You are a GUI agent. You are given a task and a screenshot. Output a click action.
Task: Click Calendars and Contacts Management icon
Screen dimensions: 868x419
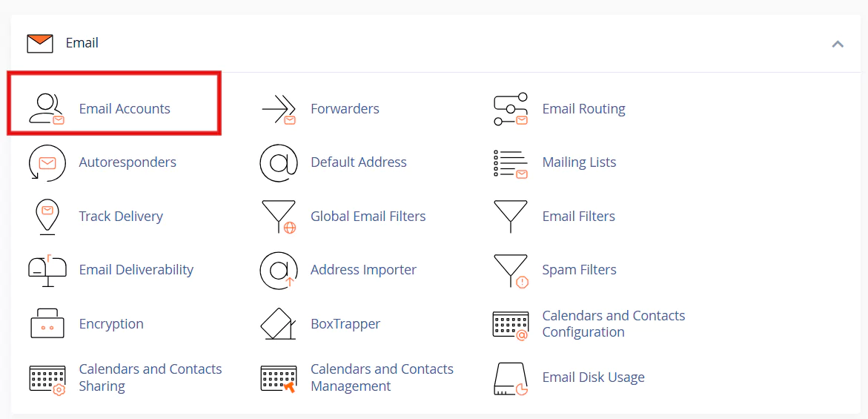coord(279,379)
